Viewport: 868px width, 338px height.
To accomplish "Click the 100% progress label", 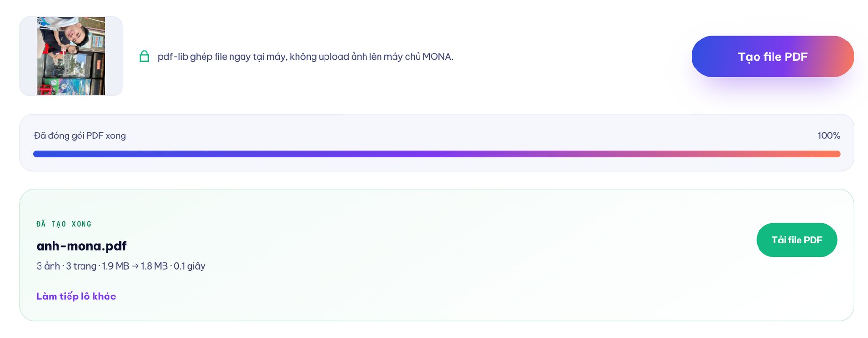I will tap(828, 135).
